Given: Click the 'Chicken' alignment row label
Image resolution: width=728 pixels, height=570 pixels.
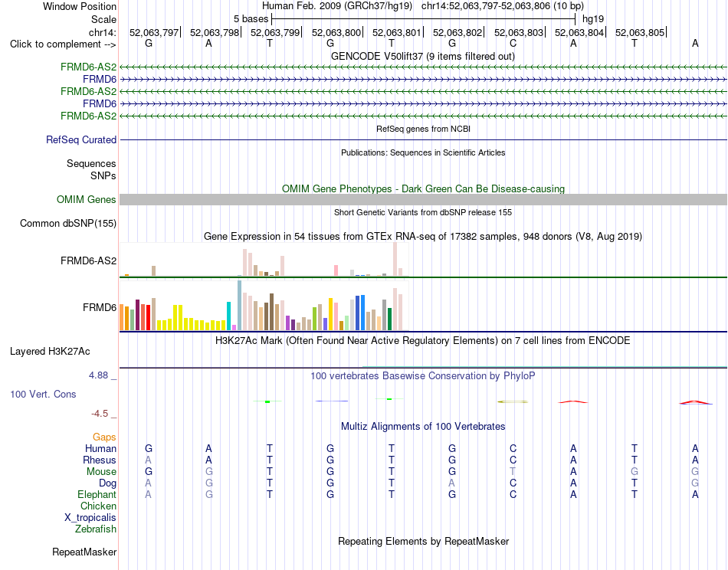Looking at the screenshot, I should [98, 506].
